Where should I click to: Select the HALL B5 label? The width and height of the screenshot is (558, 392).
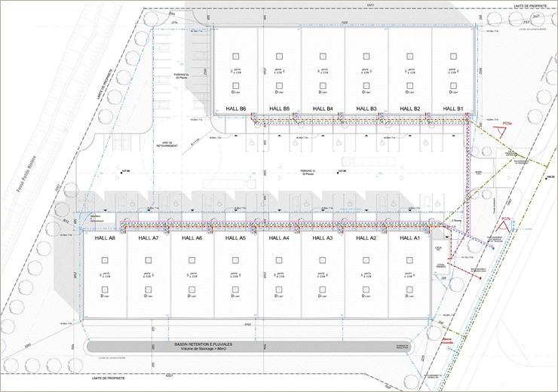(279, 109)
